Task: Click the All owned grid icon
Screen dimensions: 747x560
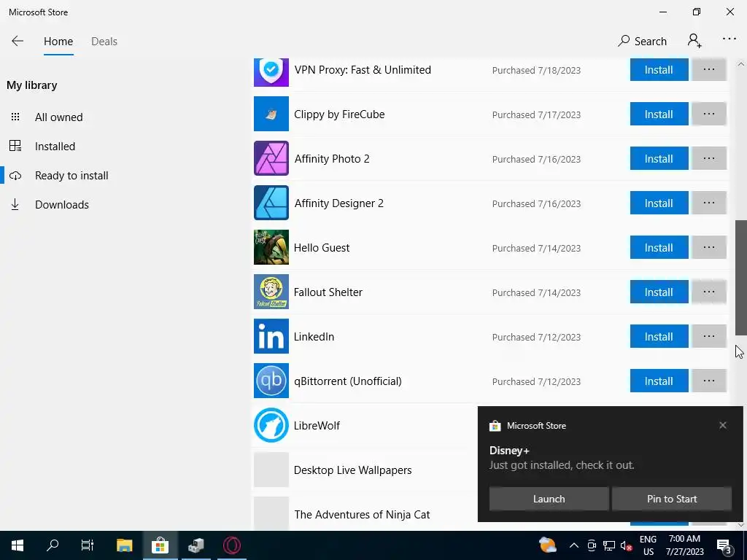Action: pyautogui.click(x=15, y=117)
